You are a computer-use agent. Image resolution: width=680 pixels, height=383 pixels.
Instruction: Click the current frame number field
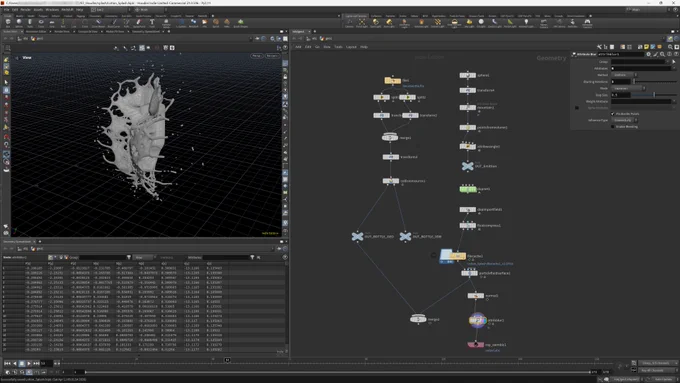[46, 363]
